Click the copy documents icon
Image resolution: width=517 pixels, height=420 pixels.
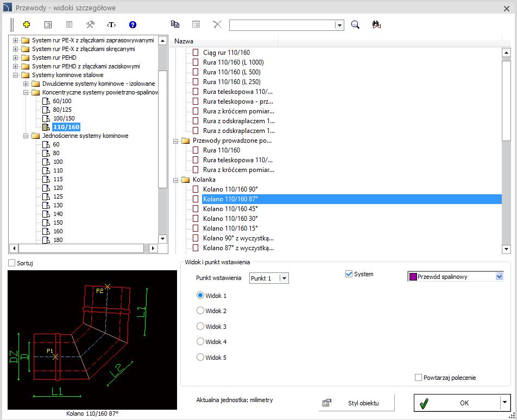click(175, 24)
